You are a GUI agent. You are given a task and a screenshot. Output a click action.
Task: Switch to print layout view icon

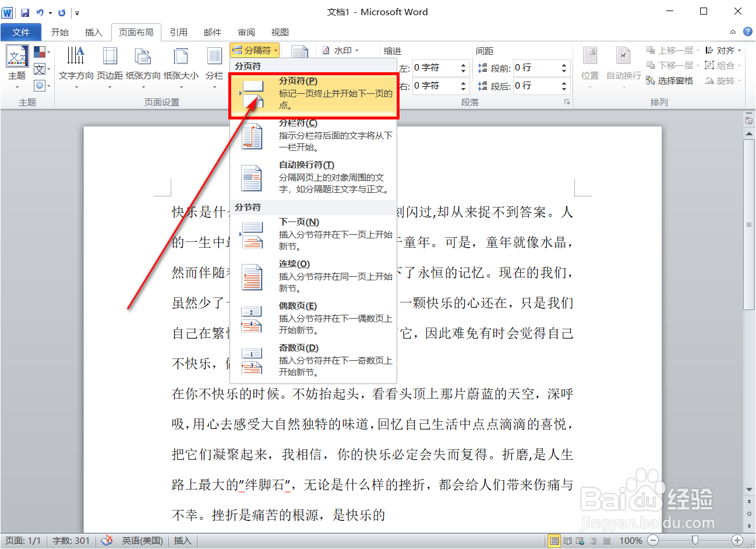point(554,541)
